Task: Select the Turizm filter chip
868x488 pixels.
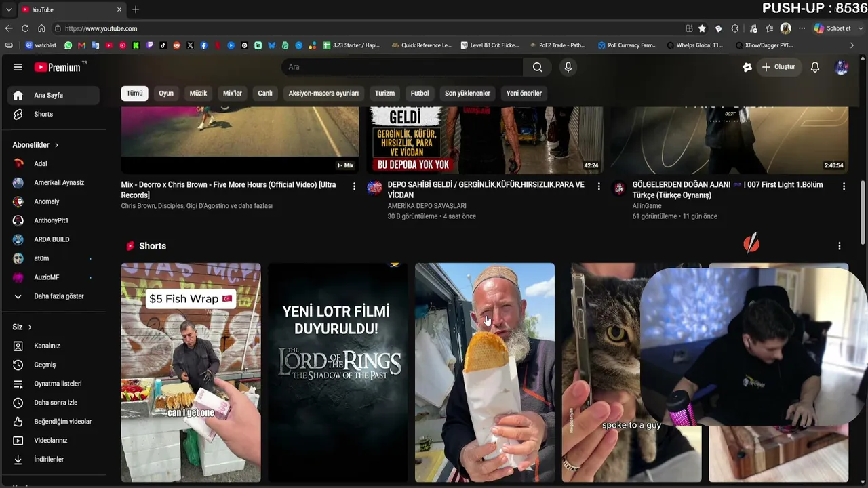Action: (384, 94)
